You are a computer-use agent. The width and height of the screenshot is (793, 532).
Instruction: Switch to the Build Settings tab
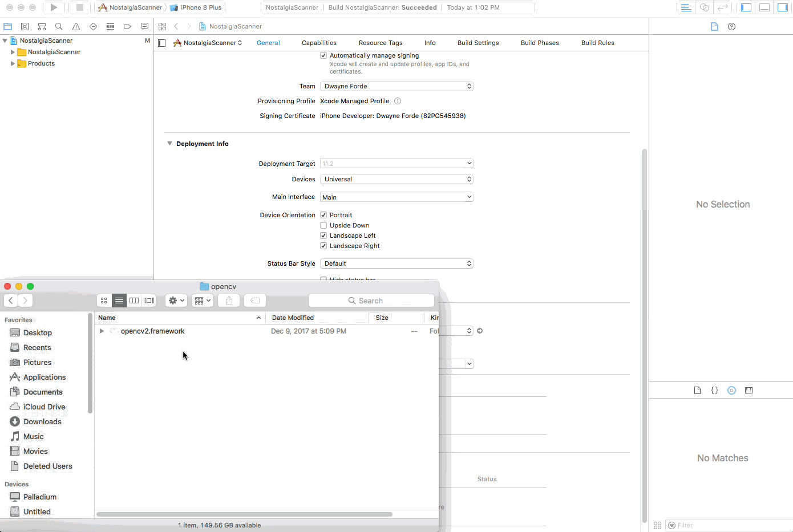[x=478, y=43]
